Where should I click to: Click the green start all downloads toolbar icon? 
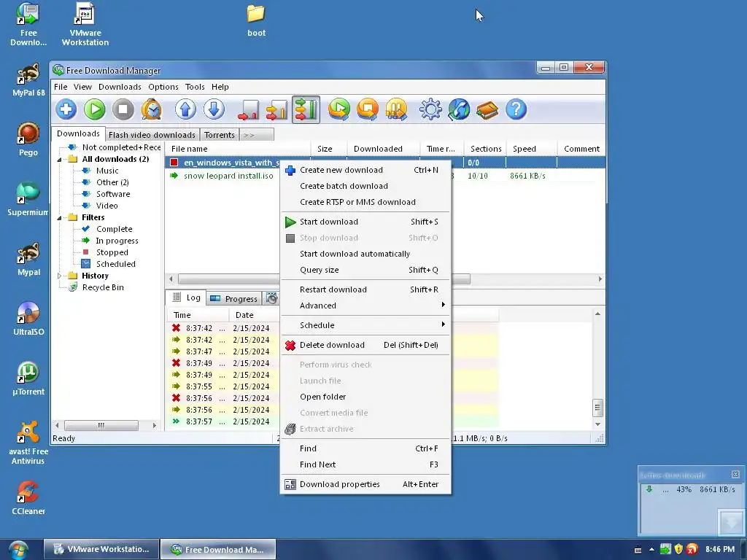tap(339, 110)
